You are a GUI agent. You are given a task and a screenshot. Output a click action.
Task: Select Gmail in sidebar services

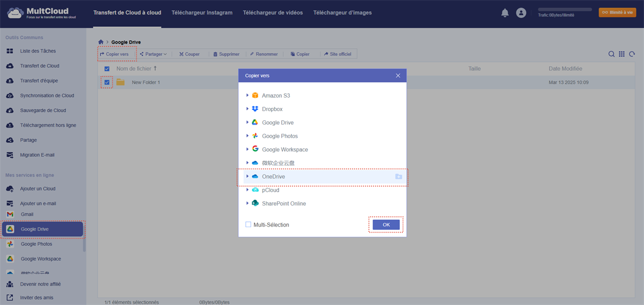tap(27, 214)
